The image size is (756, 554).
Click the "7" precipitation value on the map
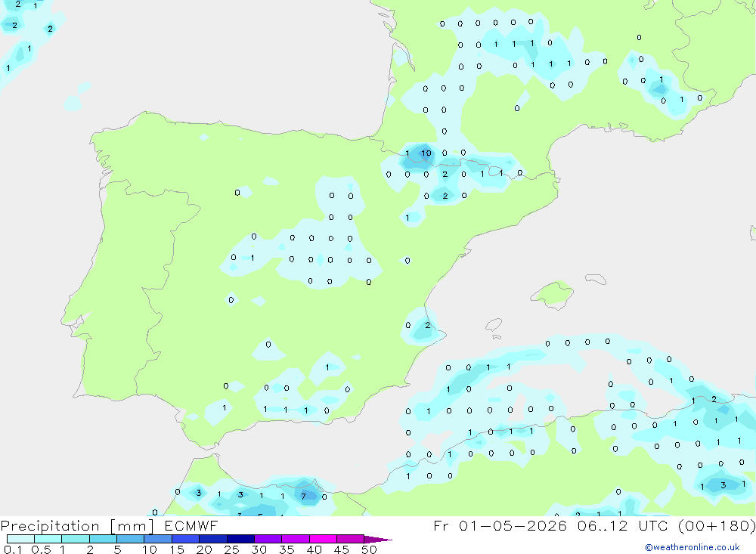303,496
